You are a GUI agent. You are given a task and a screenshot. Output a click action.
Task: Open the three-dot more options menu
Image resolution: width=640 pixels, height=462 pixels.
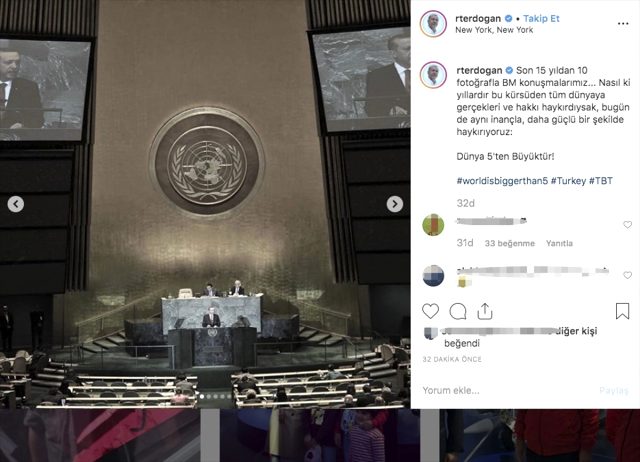click(623, 24)
